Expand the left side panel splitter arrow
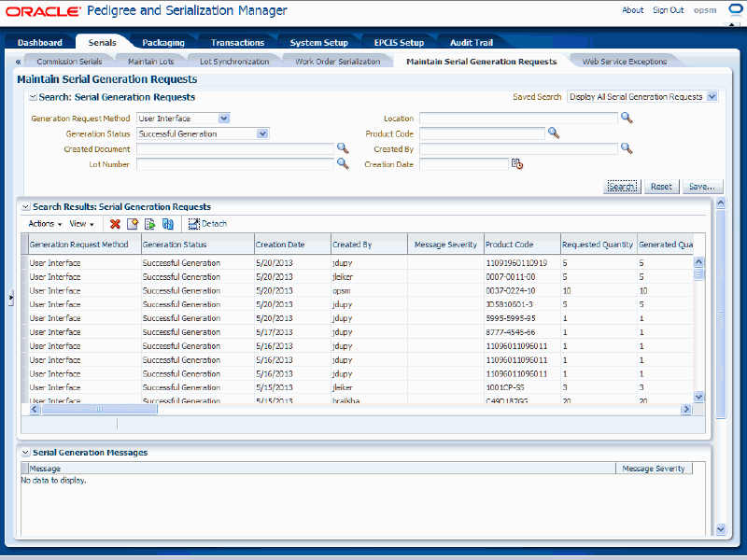The width and height of the screenshot is (747, 560). (x=11, y=298)
